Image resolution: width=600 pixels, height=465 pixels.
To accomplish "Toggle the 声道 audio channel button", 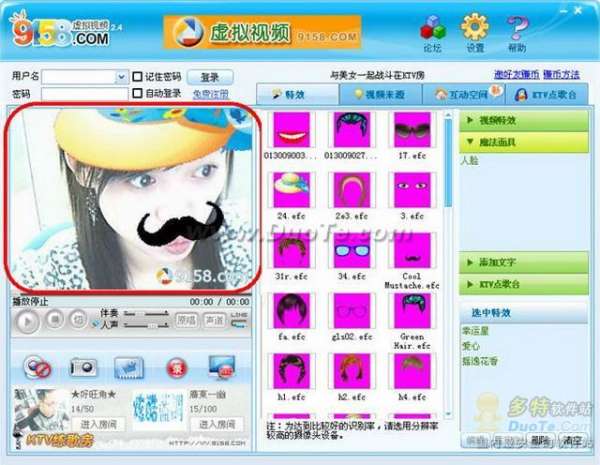I will 214,320.
